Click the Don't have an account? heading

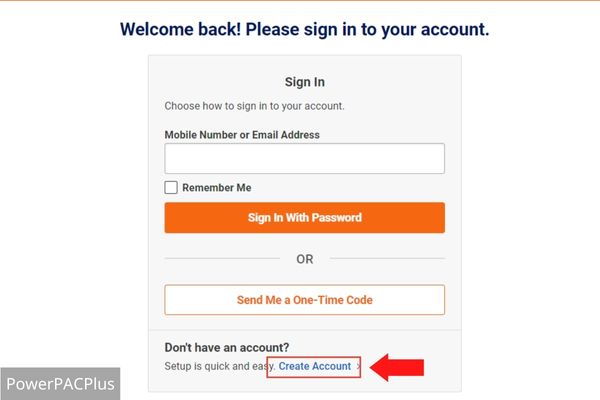pyautogui.click(x=227, y=348)
